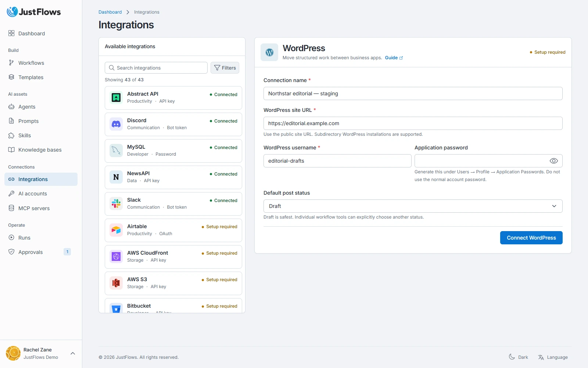Click the "Showing 43 of 43" count
This screenshot has width=588, height=368.
(124, 80)
